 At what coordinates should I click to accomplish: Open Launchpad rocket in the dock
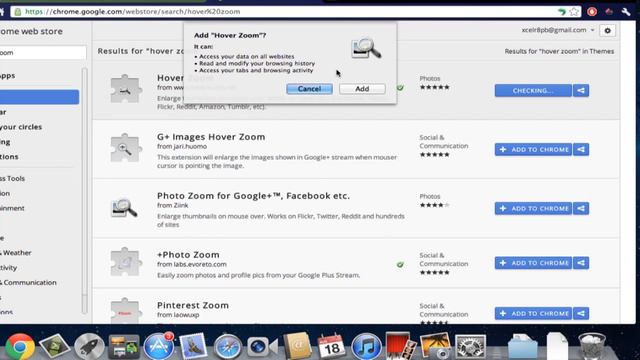89,347
